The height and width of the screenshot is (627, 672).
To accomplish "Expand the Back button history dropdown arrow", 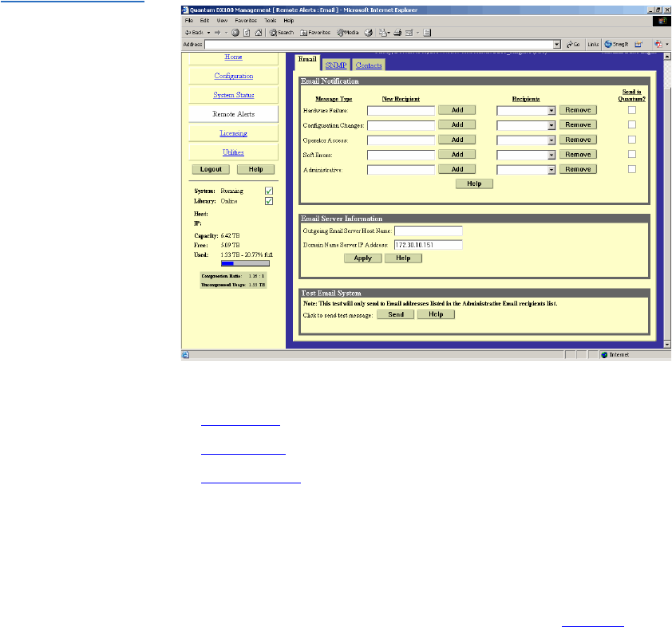I will (209, 33).
